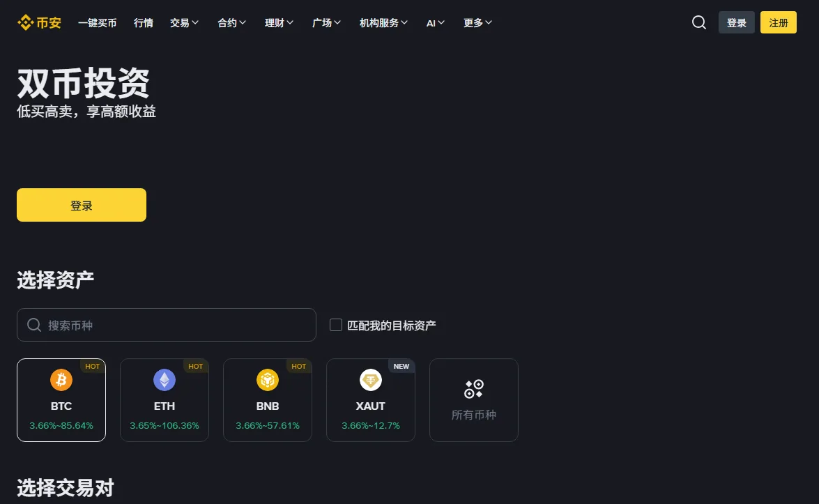Click the large yellow 登录 button
819x504 pixels.
point(82,205)
